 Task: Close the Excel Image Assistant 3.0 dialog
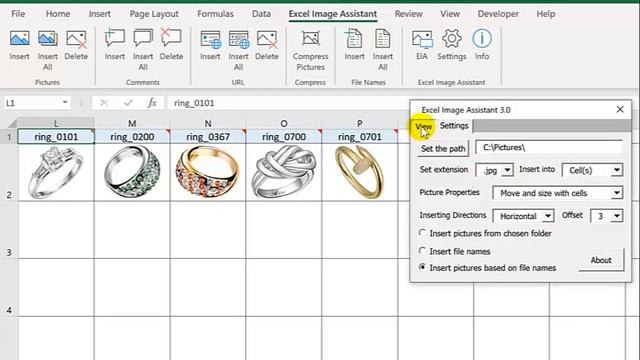(x=620, y=109)
